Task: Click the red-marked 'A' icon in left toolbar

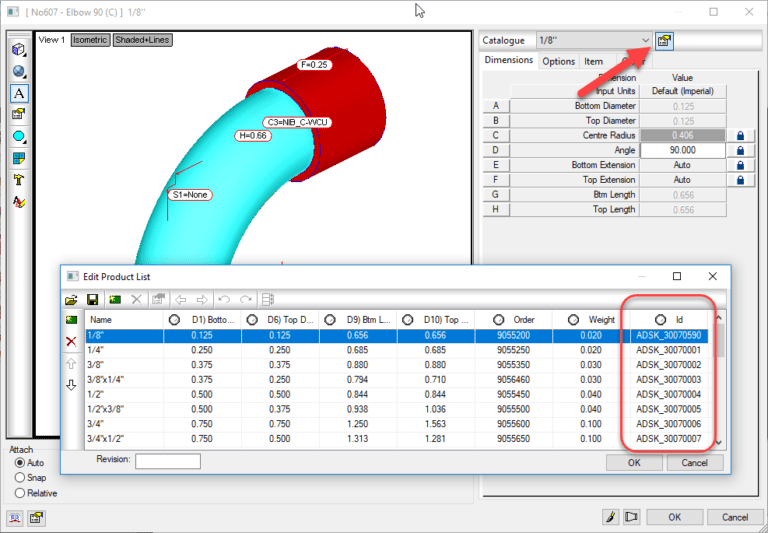Action: [19, 202]
